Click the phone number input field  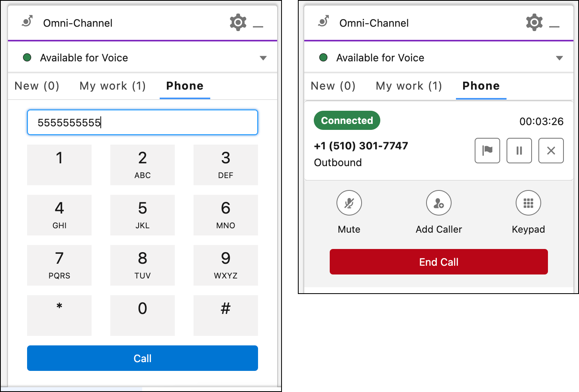tap(143, 122)
